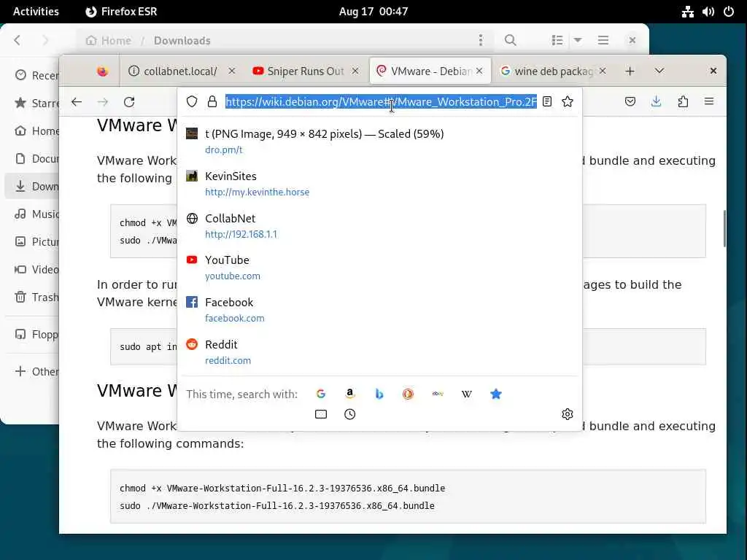This screenshot has height=560, width=747.
Task: Search this time with DuckDuckGo
Action: (408, 394)
